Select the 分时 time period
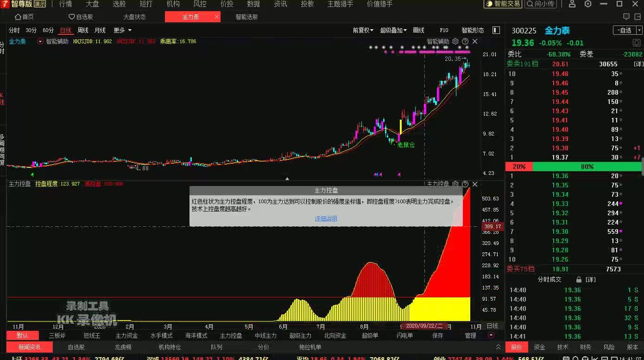Viewport: 644px width, 360px height. (14, 30)
